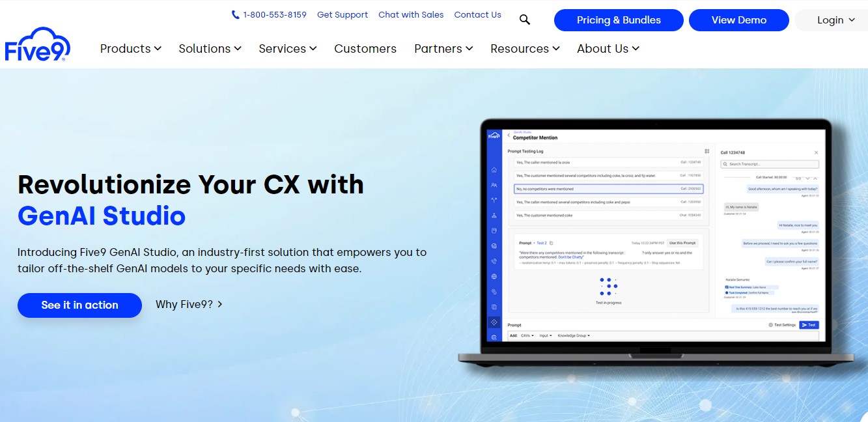Click the phone icon beside 1-800-553-8159
868x422 pixels.
point(235,15)
